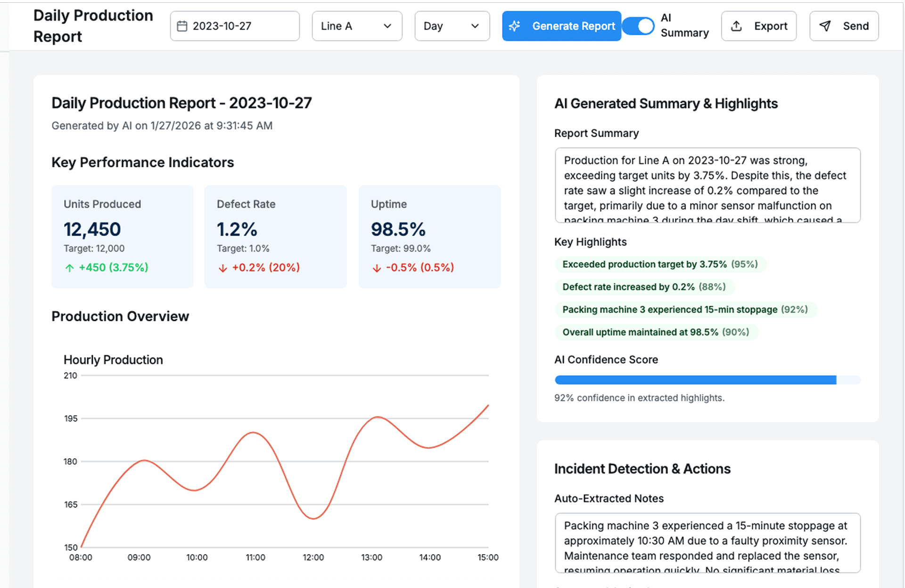905x588 pixels.
Task: Toggle the AI Summary switch
Action: [639, 26]
